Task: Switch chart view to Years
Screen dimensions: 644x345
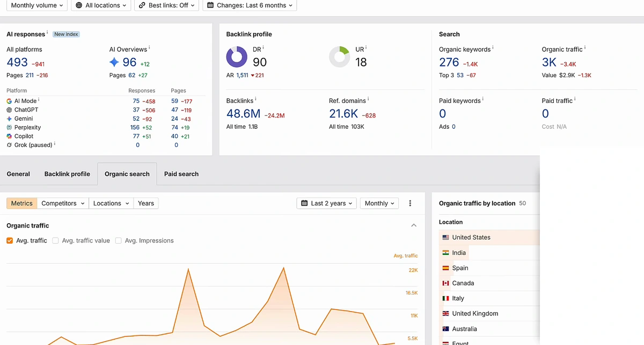Action: coord(146,203)
